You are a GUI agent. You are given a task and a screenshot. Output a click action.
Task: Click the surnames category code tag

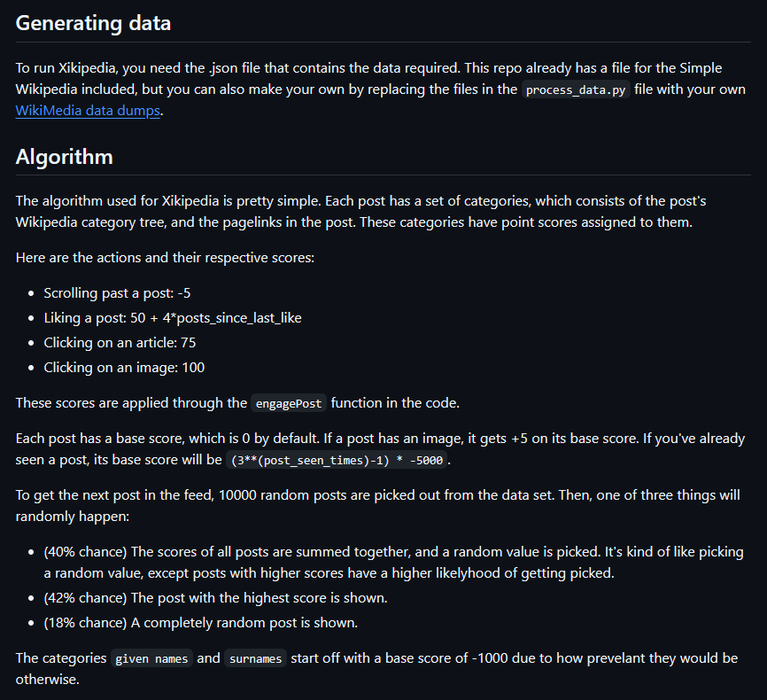257,659
